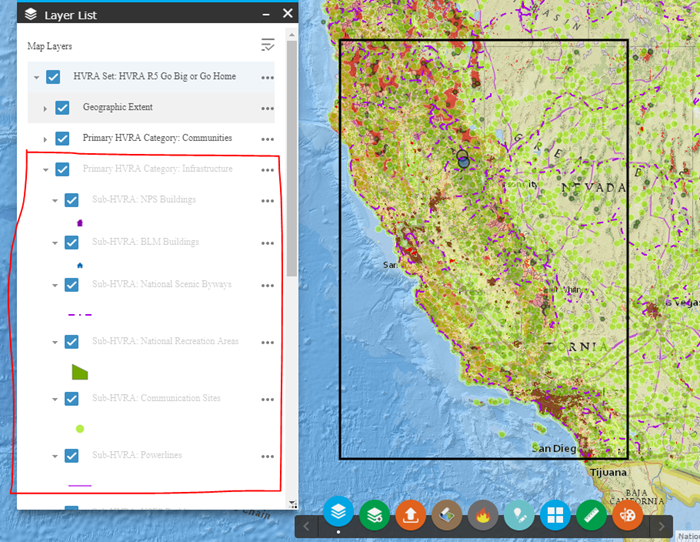The height and width of the screenshot is (542, 700).
Task: Uncheck National Scenic Byways sub-layer
Action: [x=71, y=285]
